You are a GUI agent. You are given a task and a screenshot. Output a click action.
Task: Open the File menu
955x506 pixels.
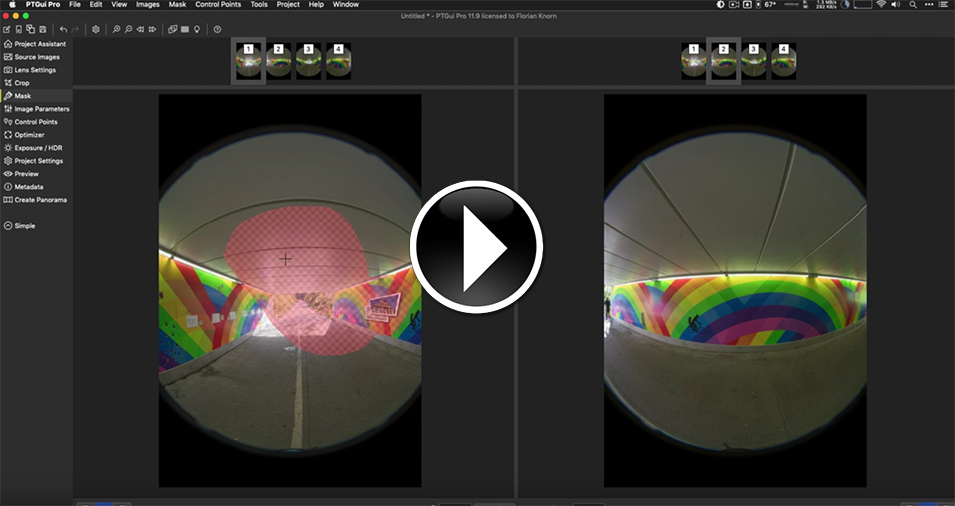coord(75,4)
